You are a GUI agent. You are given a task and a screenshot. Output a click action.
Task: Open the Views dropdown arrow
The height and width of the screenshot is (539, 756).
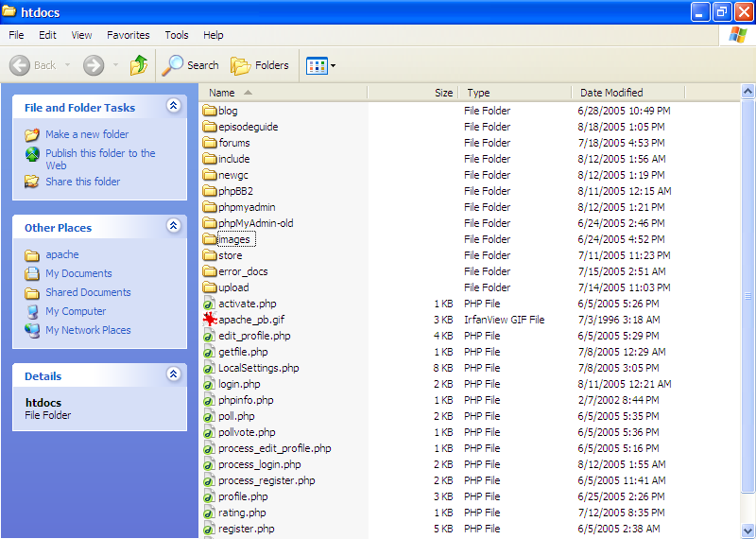tap(333, 65)
